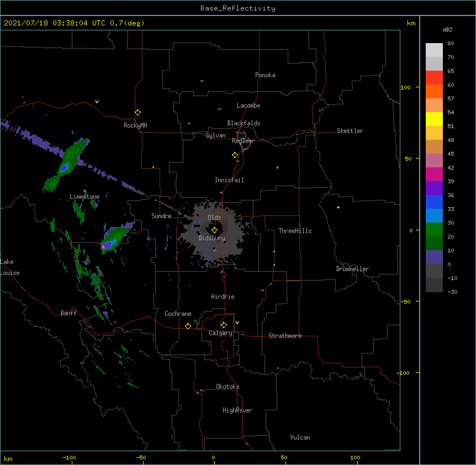Image resolution: width=476 pixels, height=465 pixels.
Task: Click the Drumheller label
Action: (x=352, y=269)
